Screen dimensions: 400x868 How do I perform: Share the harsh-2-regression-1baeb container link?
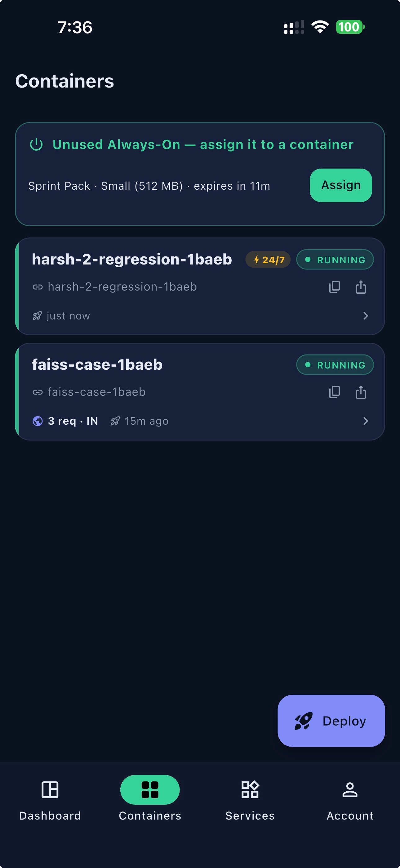(x=361, y=287)
